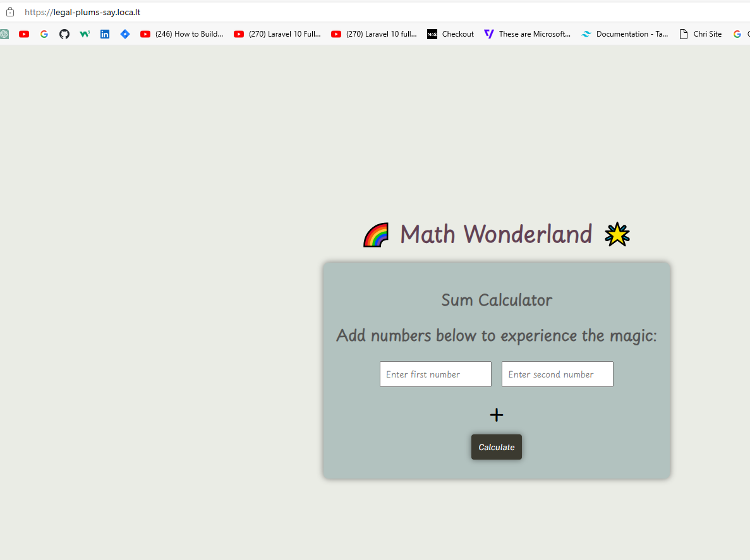Screen dimensions: 750x560
Task: Click the address bar URL legal-plums-say.loca.lt
Action: pyautogui.click(x=82, y=13)
